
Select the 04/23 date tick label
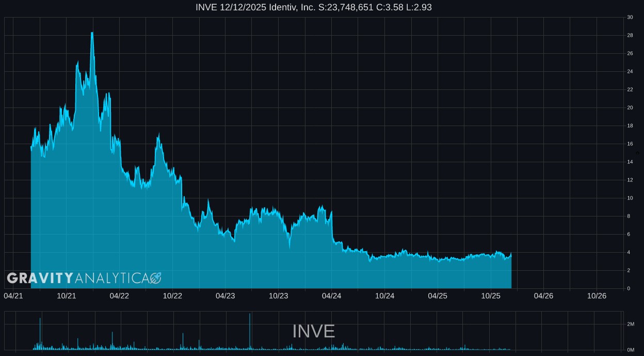click(226, 296)
